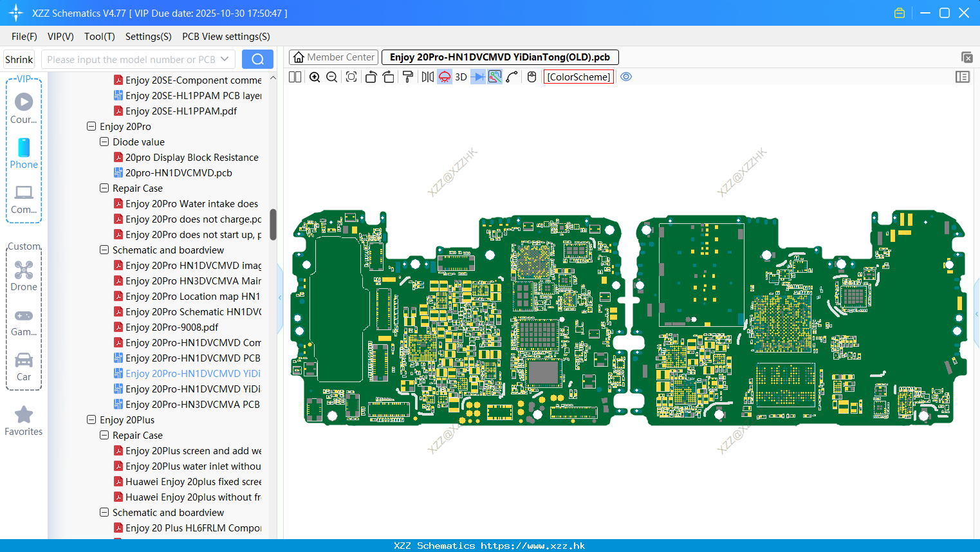Select the paint roller tool
Screen dimensions: 980x552
[408, 77]
